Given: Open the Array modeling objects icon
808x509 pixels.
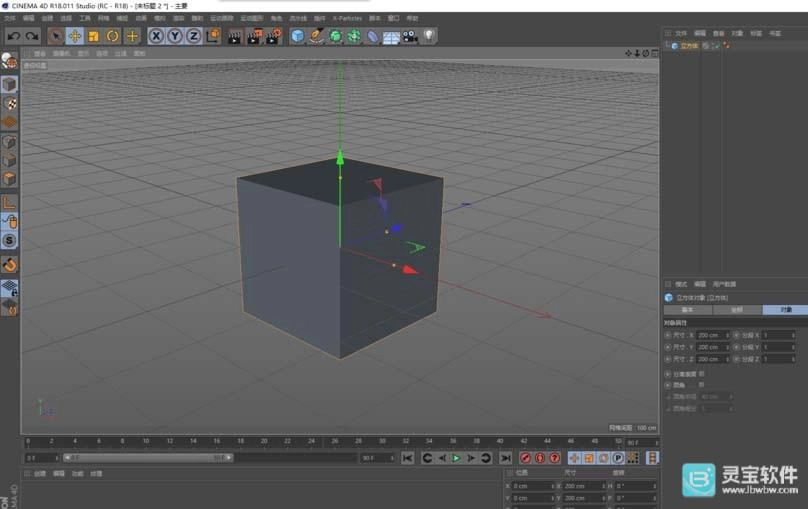Looking at the screenshot, I should tap(354, 36).
